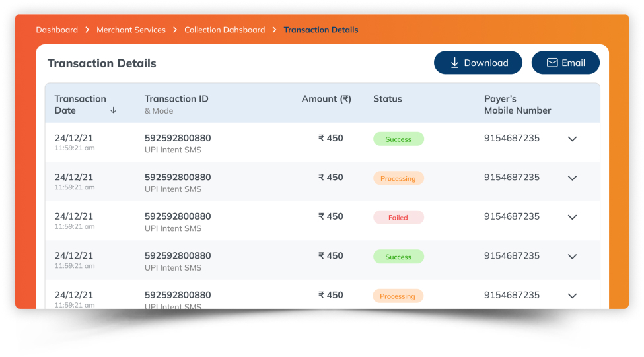Click the Success badge in first row
This screenshot has width=644, height=357.
coord(398,139)
